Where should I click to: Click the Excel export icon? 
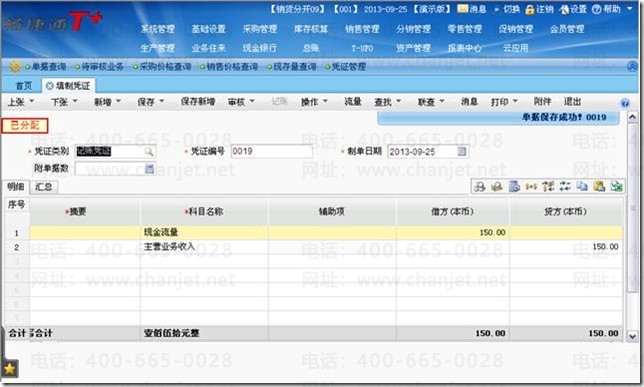[616, 187]
